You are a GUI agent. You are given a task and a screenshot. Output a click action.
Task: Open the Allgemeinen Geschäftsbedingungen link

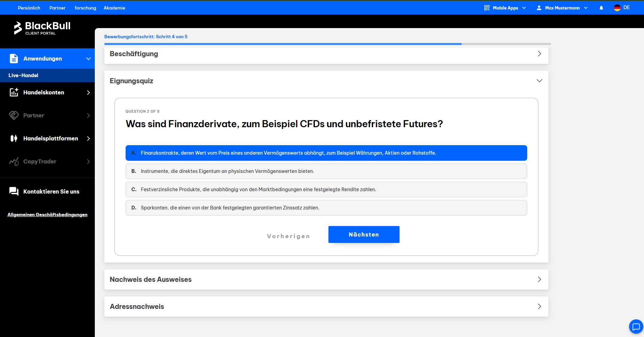pyautogui.click(x=47, y=215)
